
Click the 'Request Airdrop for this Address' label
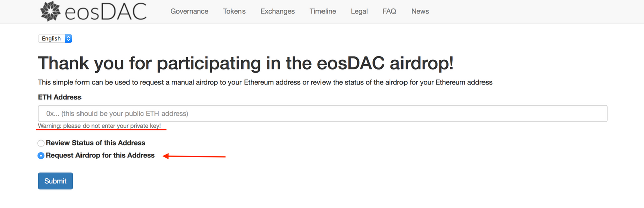click(101, 155)
